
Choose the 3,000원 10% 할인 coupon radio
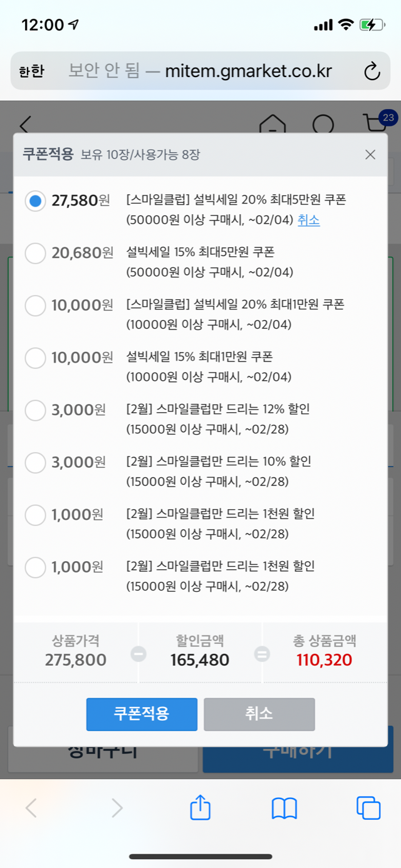[x=36, y=463]
